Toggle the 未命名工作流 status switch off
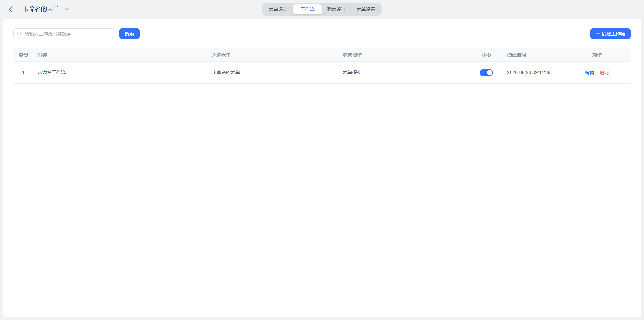The height and width of the screenshot is (320, 644). [486, 73]
